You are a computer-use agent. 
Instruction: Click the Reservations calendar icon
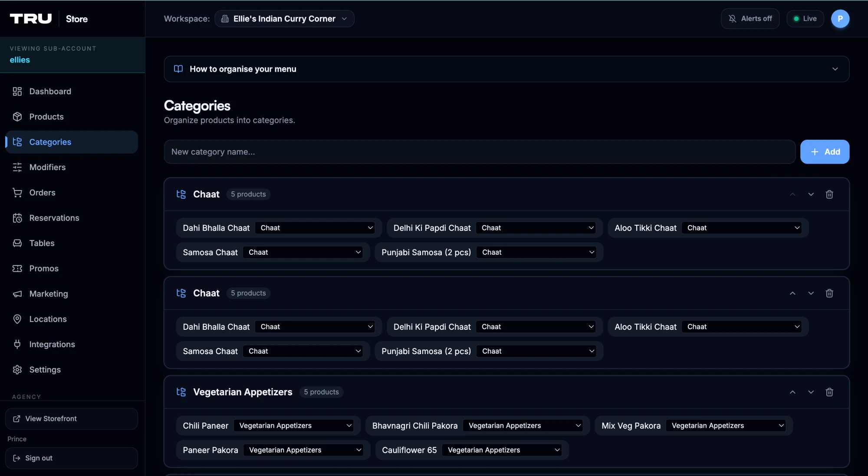17,218
